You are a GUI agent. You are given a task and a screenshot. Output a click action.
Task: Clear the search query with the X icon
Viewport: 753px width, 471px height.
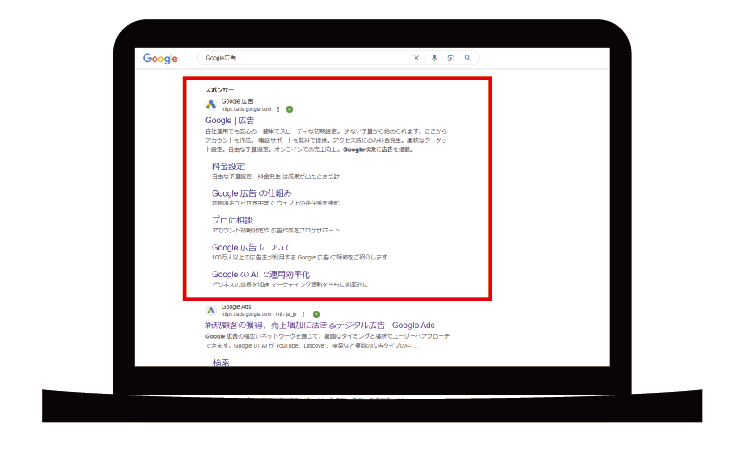coord(416,58)
